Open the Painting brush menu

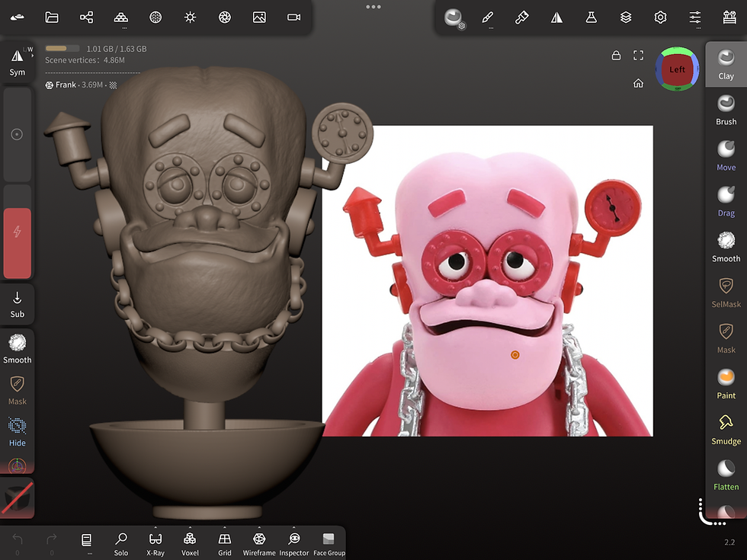[x=521, y=18]
